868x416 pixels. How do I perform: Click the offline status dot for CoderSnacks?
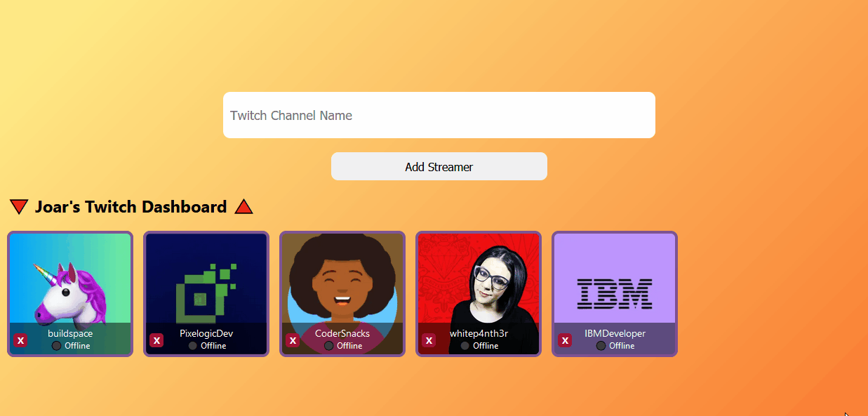pos(329,346)
